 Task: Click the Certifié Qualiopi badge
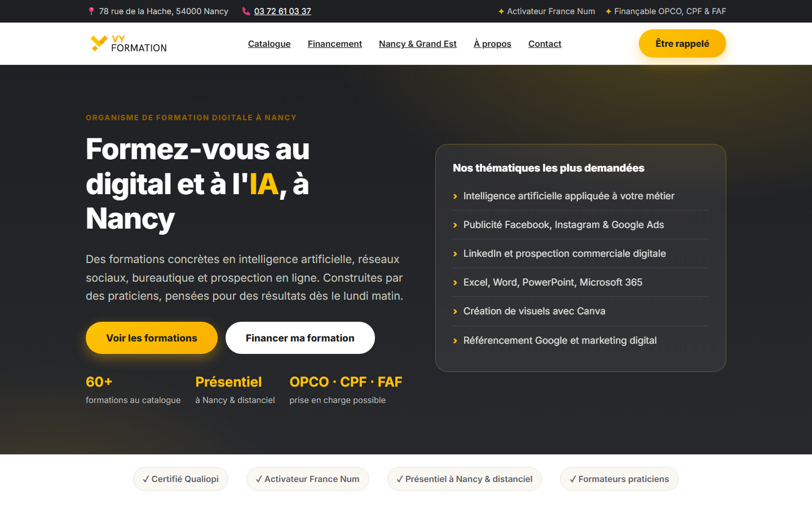pyautogui.click(x=180, y=479)
